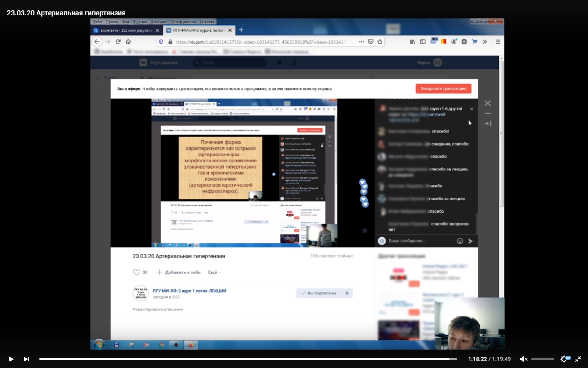588x368 pixels.
Task: Open the Windows Start button
Action: 99,345
